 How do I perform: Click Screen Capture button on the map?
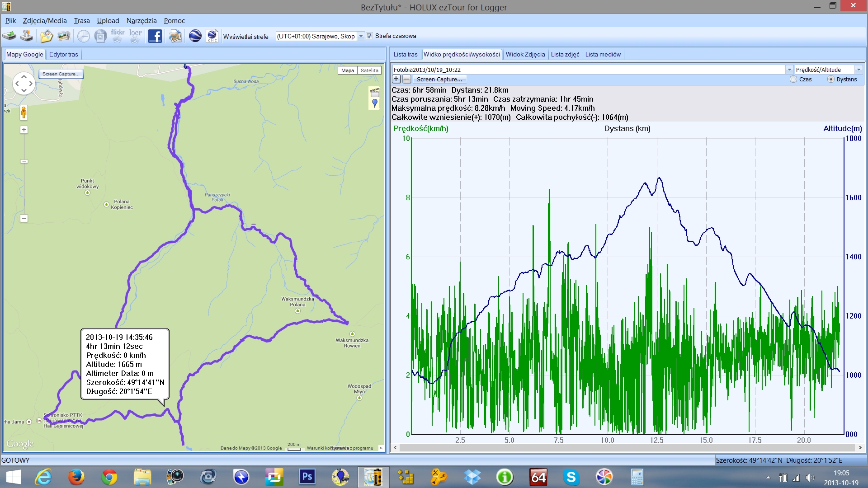click(x=61, y=74)
